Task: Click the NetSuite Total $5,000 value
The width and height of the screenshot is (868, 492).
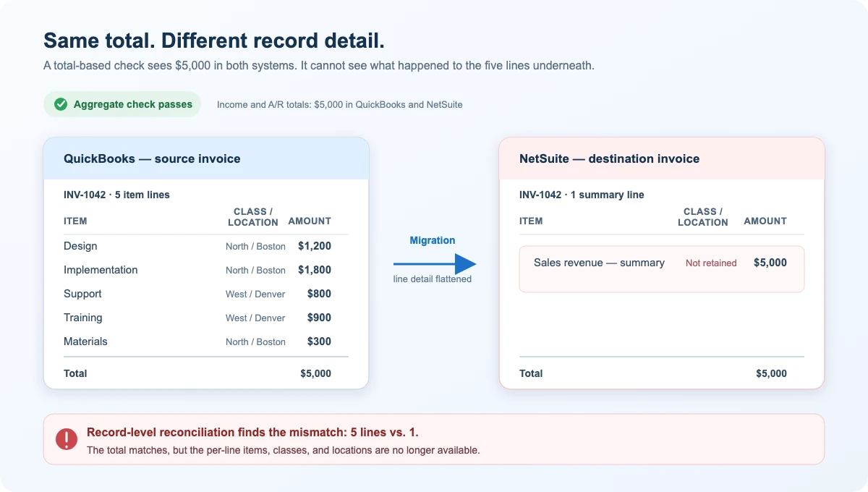Action: pyautogui.click(x=772, y=373)
